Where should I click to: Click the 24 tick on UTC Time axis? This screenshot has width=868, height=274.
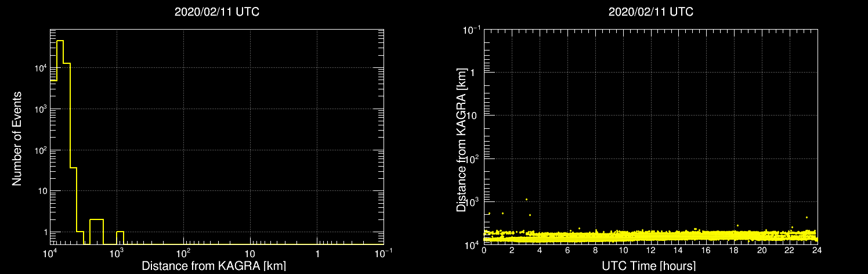coord(817,250)
